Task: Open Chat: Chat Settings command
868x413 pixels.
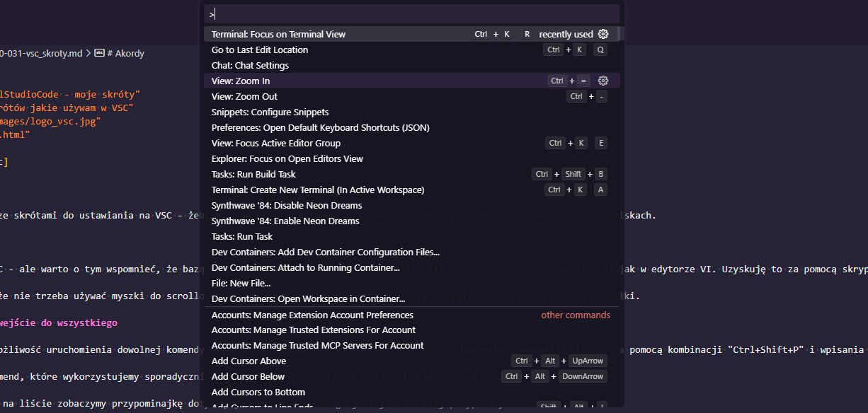Action: [250, 65]
